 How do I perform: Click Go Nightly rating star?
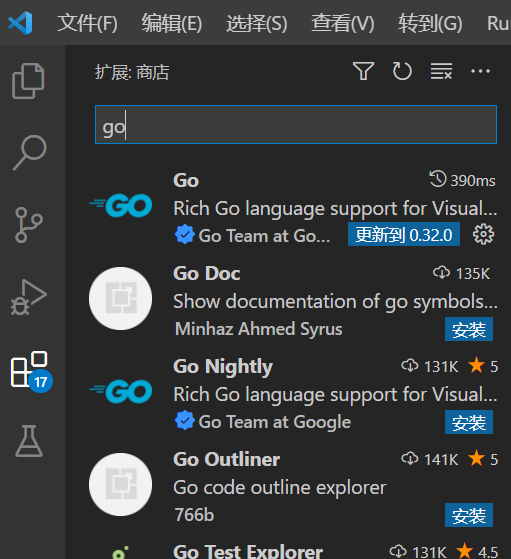[477, 365]
